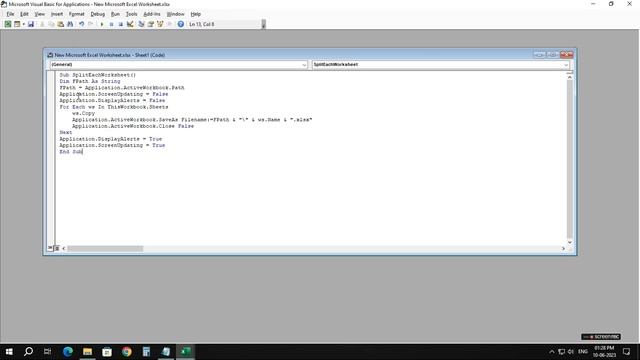Click the horizontal scrollbar thumb in code window
This screenshot has width=640, height=360.
(x=105, y=248)
